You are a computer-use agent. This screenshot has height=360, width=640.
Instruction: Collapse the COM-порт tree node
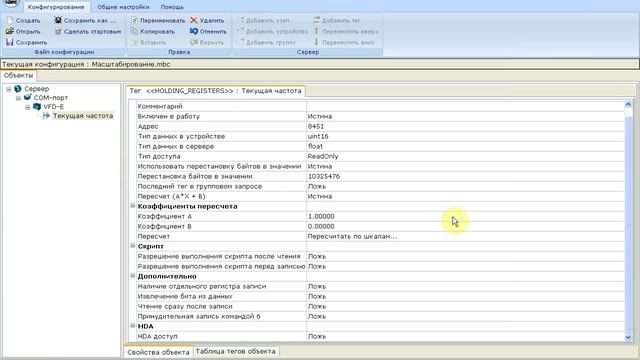tap(18, 98)
